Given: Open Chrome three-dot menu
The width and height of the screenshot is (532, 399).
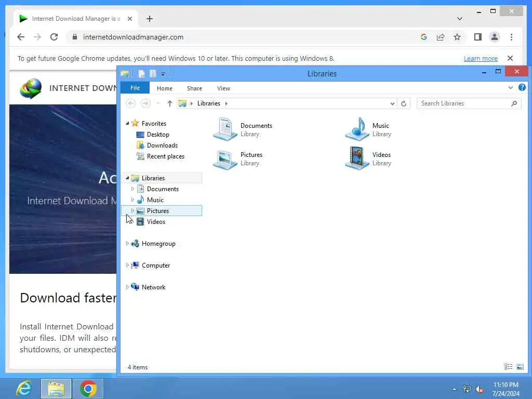Looking at the screenshot, I should point(511,37).
